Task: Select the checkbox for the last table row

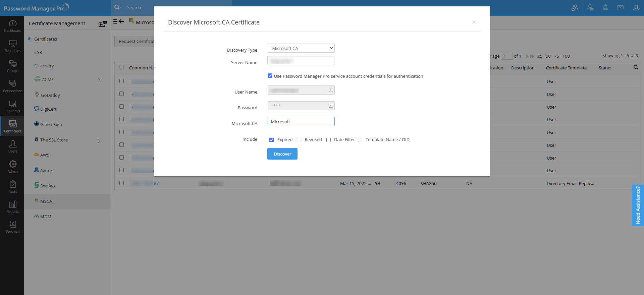Action: pos(121,183)
